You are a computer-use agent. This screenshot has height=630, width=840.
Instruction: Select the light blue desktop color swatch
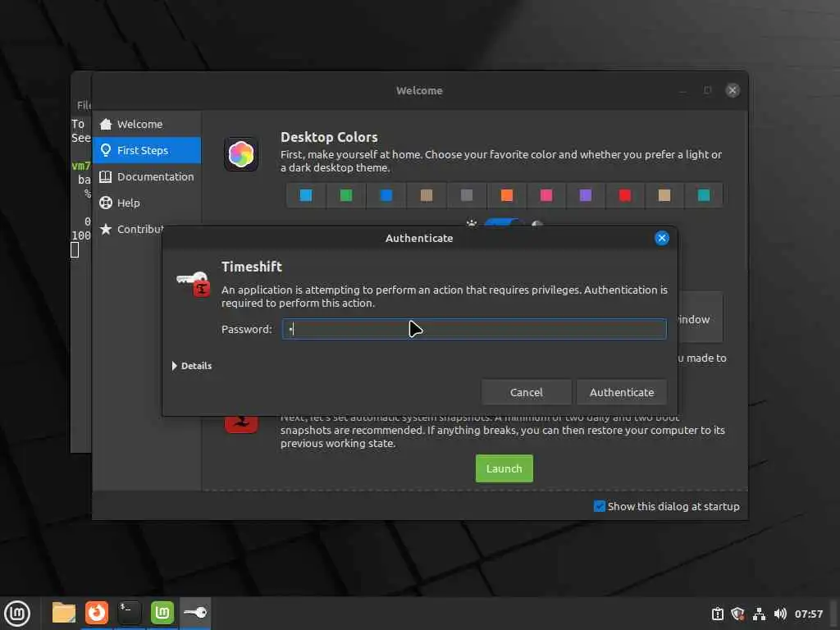[x=306, y=195]
